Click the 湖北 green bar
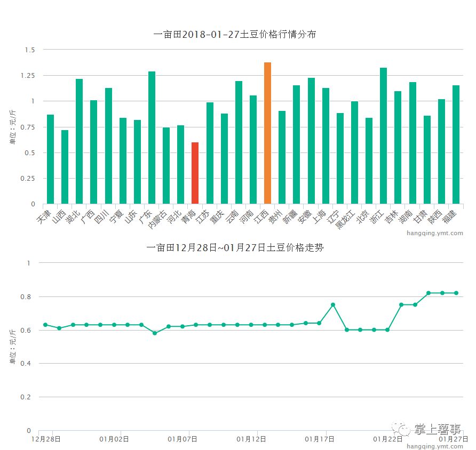Screen dimensions: 476x450 [79, 141]
